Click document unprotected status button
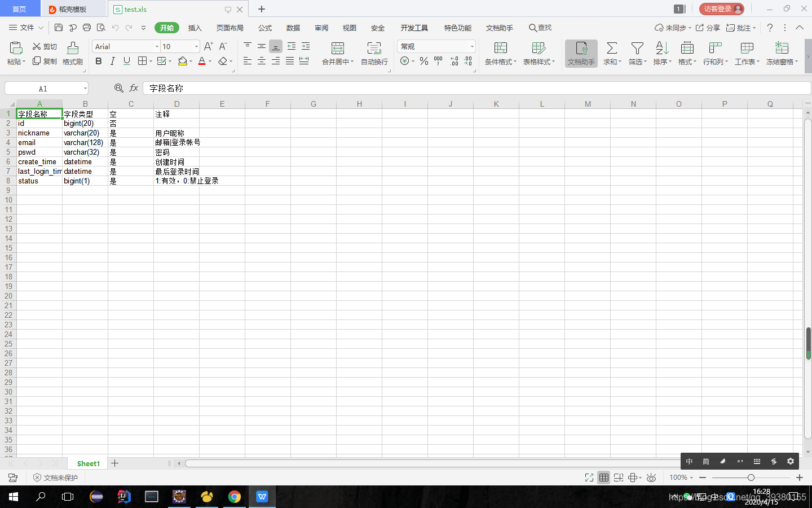Screen dimensions: 812x508 (55, 478)
